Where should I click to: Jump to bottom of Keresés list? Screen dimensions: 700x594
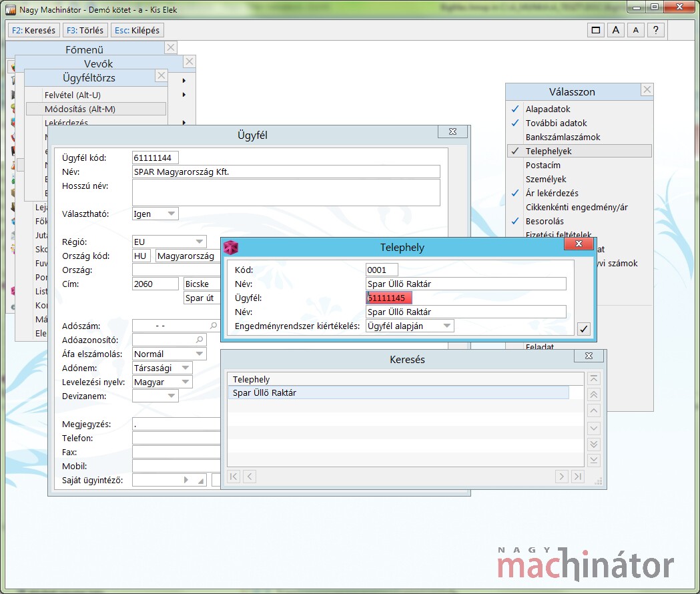pyautogui.click(x=594, y=460)
